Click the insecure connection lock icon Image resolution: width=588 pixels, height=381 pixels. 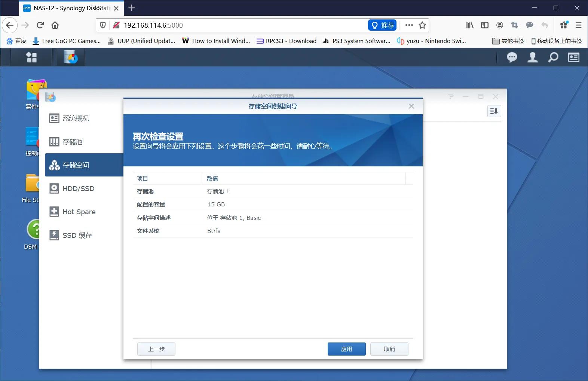pyautogui.click(x=116, y=25)
